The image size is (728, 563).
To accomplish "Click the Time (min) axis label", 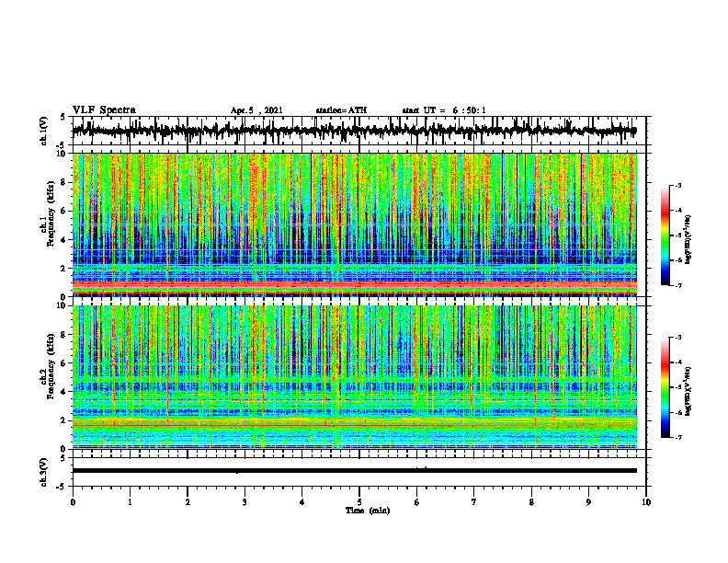I will pyautogui.click(x=368, y=511).
